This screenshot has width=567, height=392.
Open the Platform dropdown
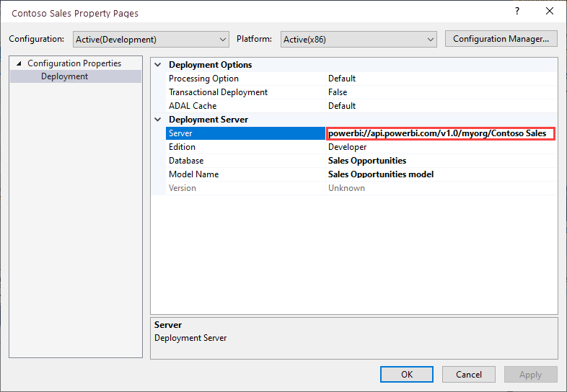pyautogui.click(x=359, y=39)
